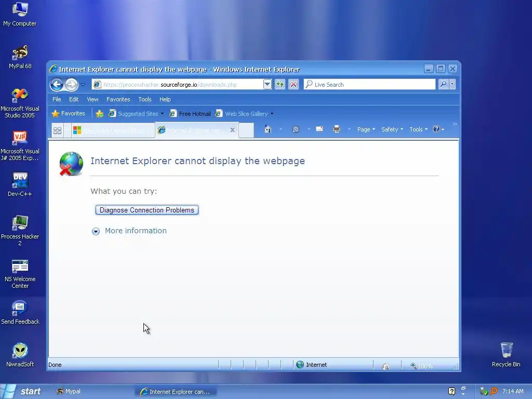Expand the address bar autocomplete dropdown
This screenshot has height=399, width=532.
point(268,85)
